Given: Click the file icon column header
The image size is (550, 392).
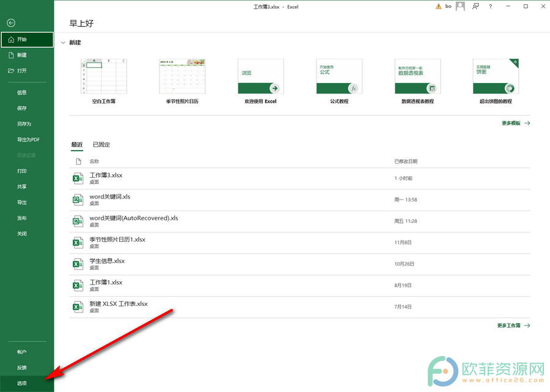Looking at the screenshot, I should tap(79, 161).
